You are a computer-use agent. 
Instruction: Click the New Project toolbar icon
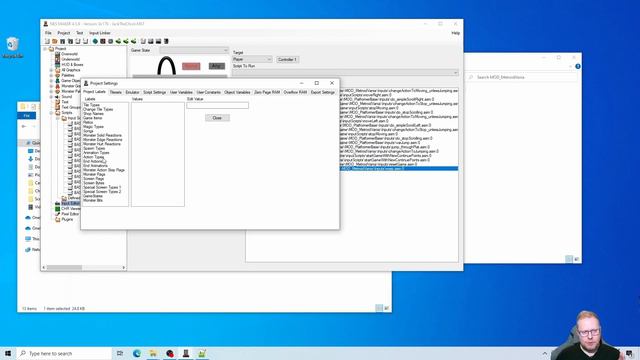(x=47, y=41)
